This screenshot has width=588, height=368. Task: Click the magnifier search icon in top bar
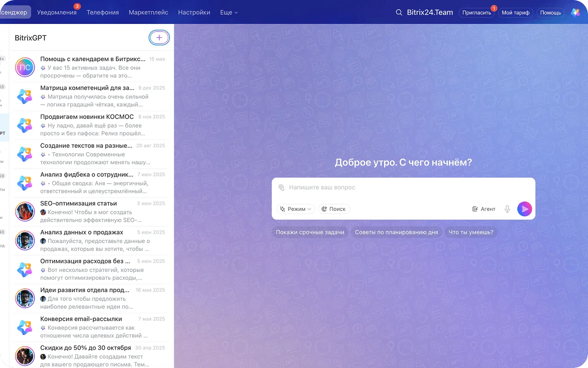399,12
